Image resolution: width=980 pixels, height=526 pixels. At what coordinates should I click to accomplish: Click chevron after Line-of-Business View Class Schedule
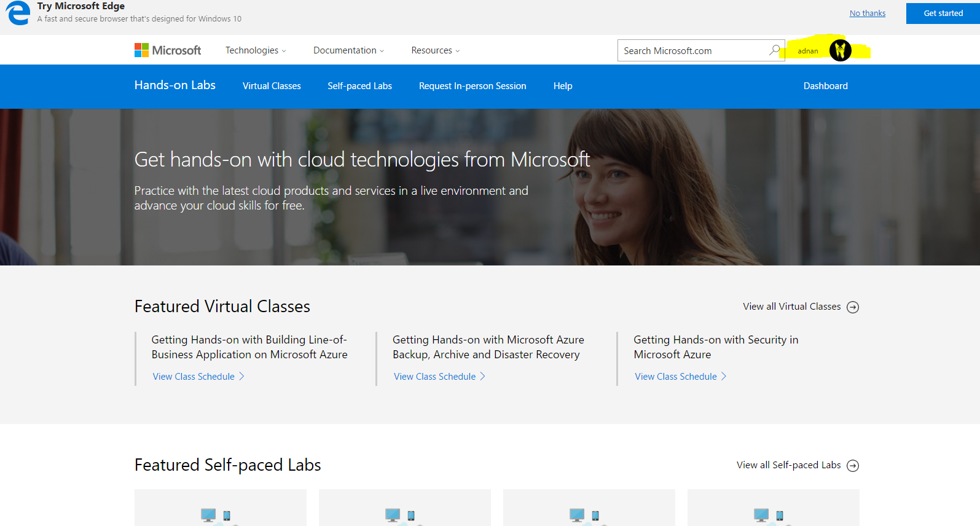point(241,376)
